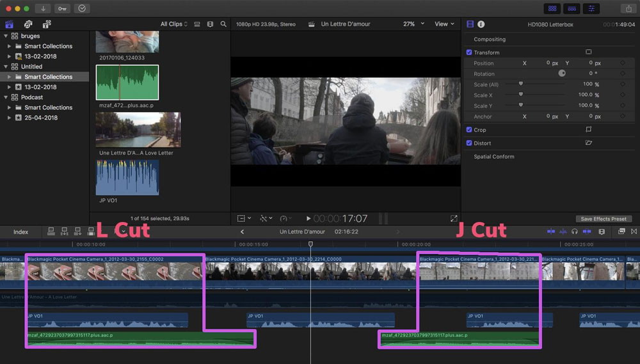Open the timeline Index
640x364 pixels.
[x=21, y=232]
